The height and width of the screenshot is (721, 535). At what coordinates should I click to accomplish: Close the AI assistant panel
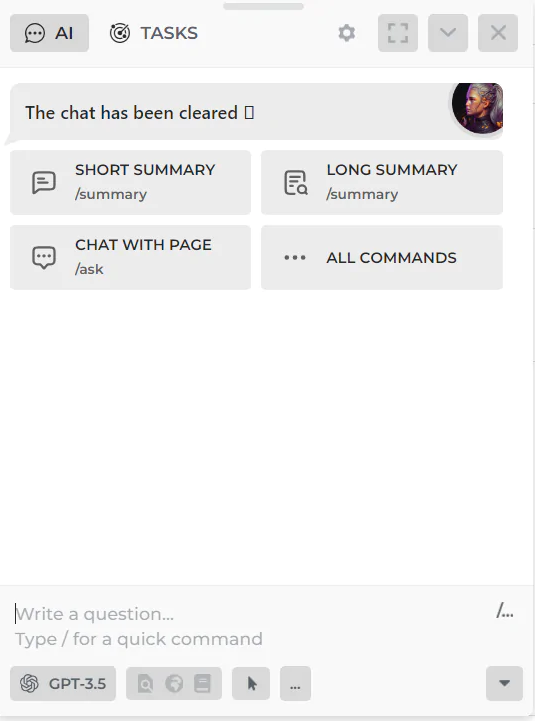498,33
